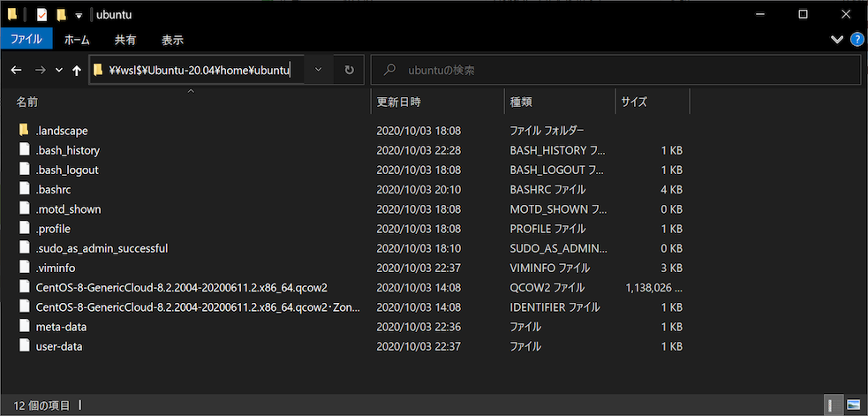This screenshot has width=868, height=416.
Task: Click the meta-data file name
Action: point(61,327)
